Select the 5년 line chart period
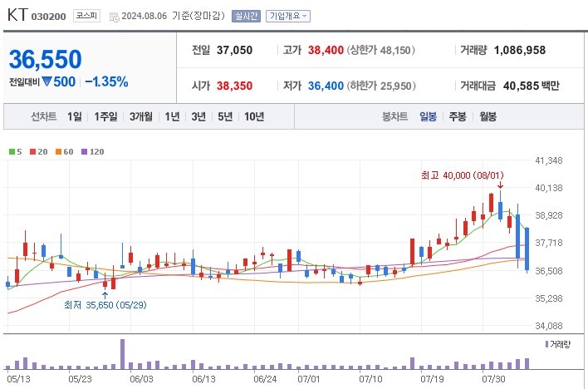 [x=225, y=116]
